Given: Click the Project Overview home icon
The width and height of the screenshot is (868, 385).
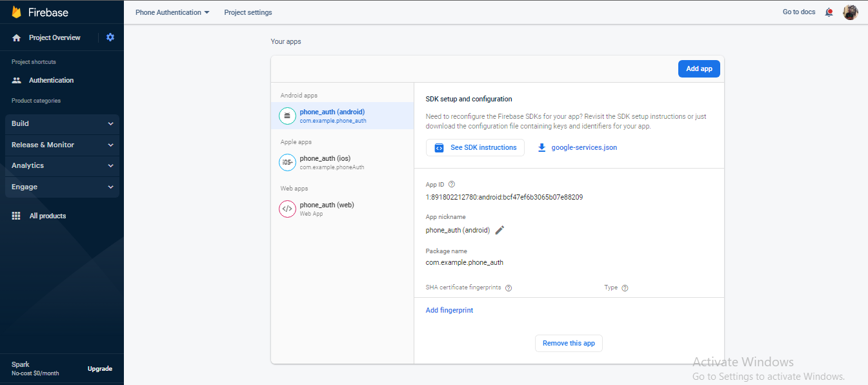Looking at the screenshot, I should [17, 37].
